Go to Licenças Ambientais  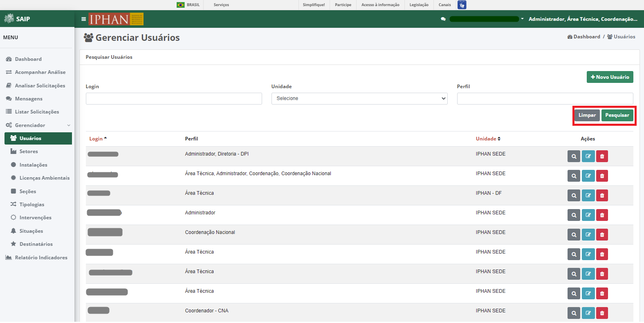coord(40,178)
